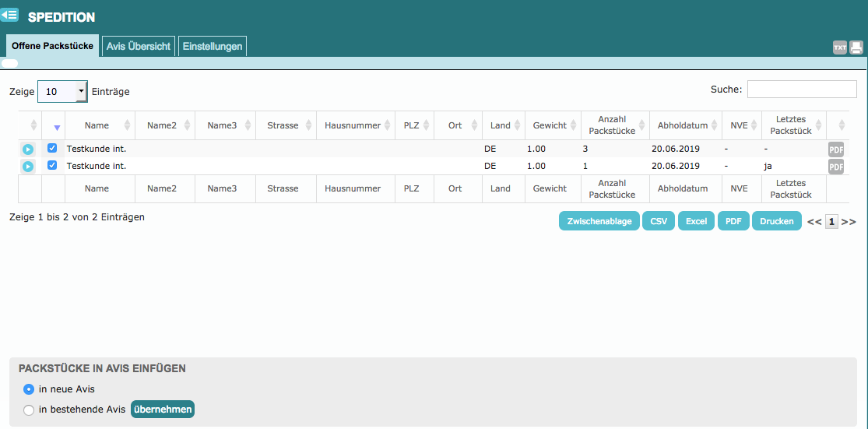Click the printer icon at top right

856,47
